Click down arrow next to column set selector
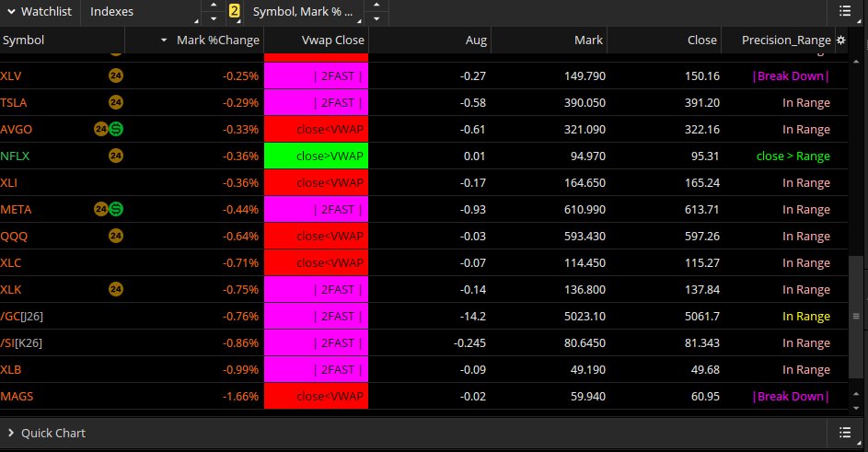 376,18
